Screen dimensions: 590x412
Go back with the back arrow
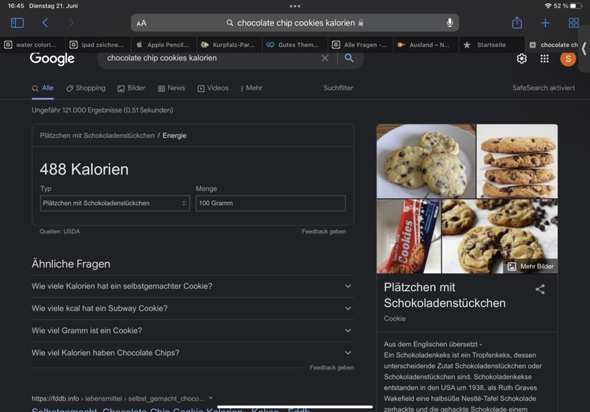(45, 23)
